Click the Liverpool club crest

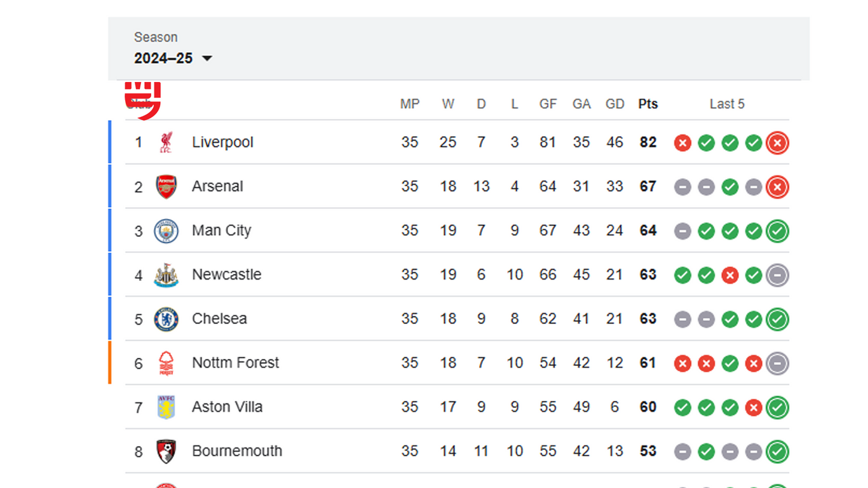tap(166, 142)
